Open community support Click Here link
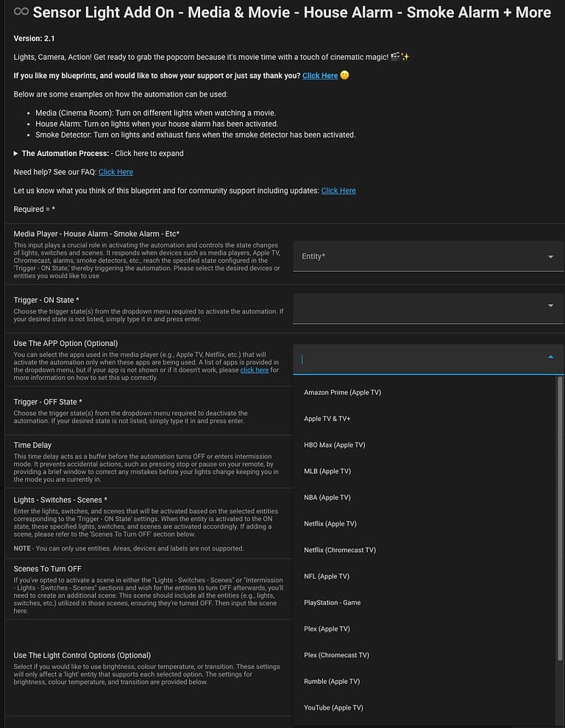 pyautogui.click(x=338, y=190)
